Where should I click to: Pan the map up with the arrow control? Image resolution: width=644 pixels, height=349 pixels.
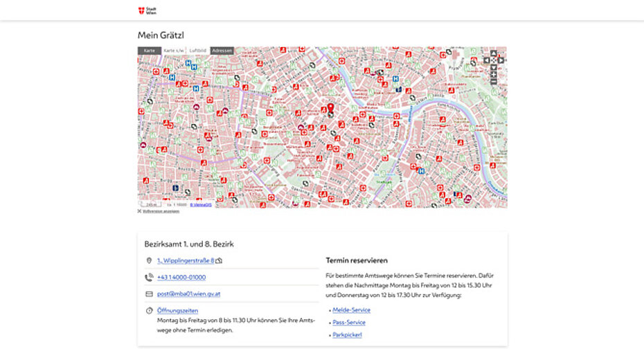493,53
